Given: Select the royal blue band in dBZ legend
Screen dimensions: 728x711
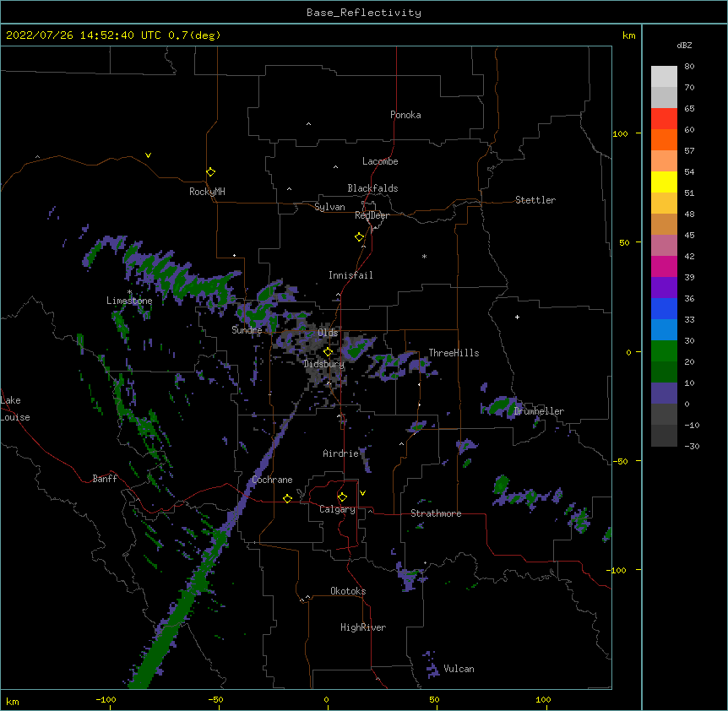Looking at the screenshot, I should (664, 308).
